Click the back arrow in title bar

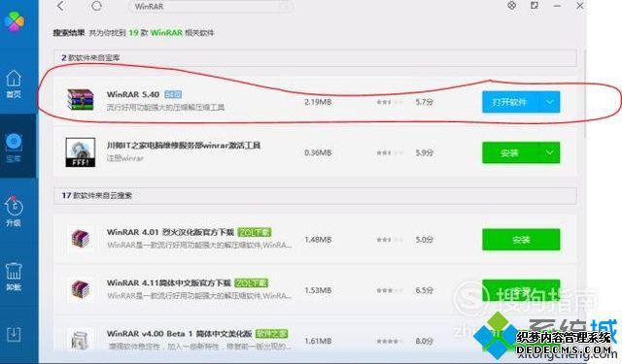pyautogui.click(x=60, y=6)
